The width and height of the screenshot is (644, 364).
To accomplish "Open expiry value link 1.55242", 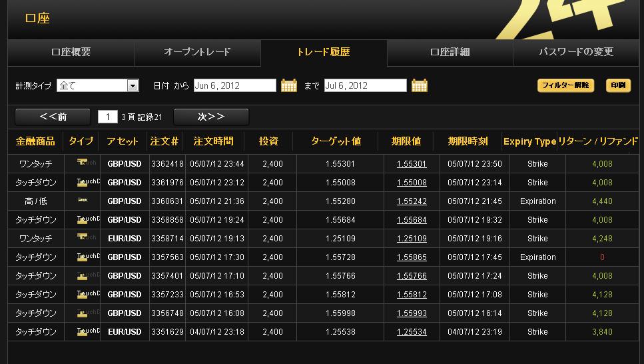I will point(412,201).
